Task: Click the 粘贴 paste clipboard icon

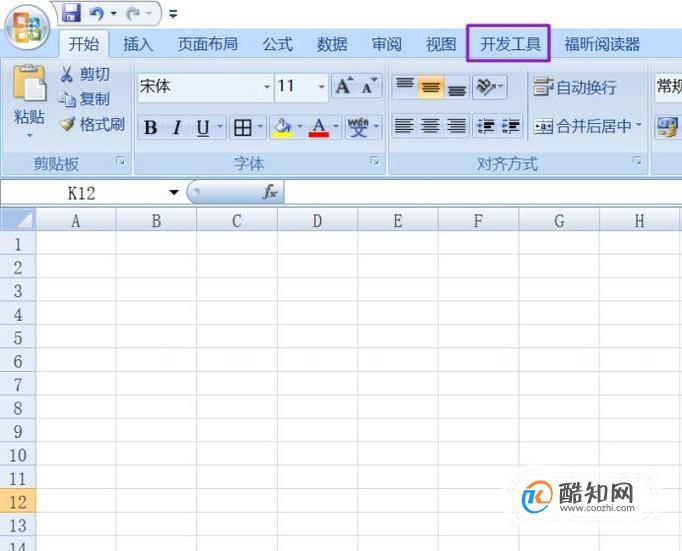Action: pos(29,83)
